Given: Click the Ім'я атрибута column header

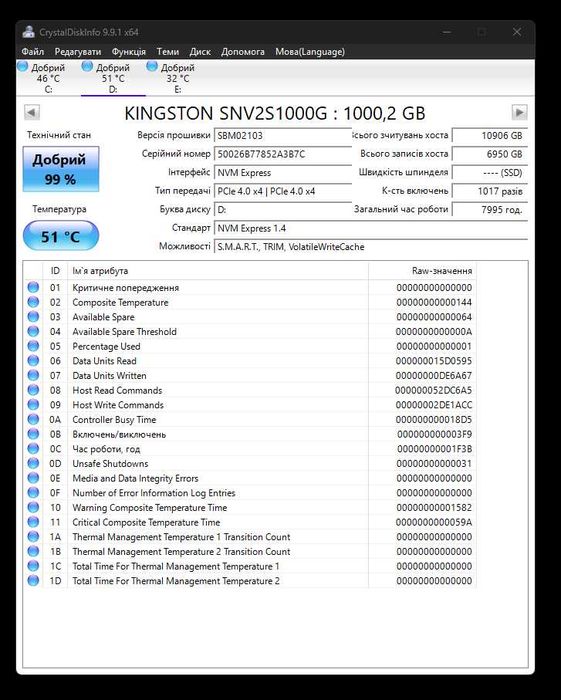Looking at the screenshot, I should click(218, 271).
